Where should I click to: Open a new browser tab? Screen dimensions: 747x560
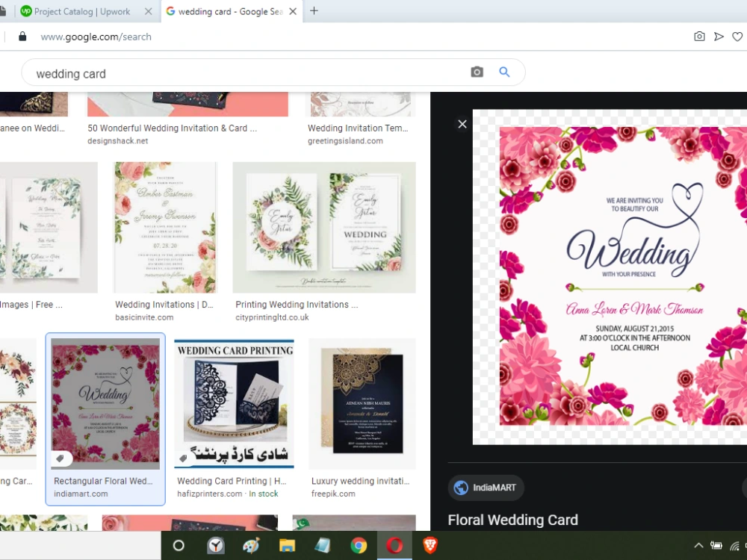[x=314, y=11]
